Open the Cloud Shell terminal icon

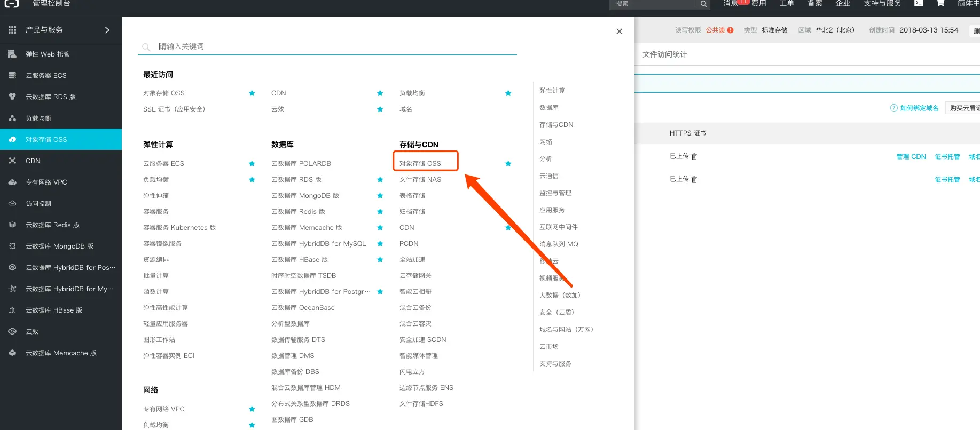[x=919, y=3]
